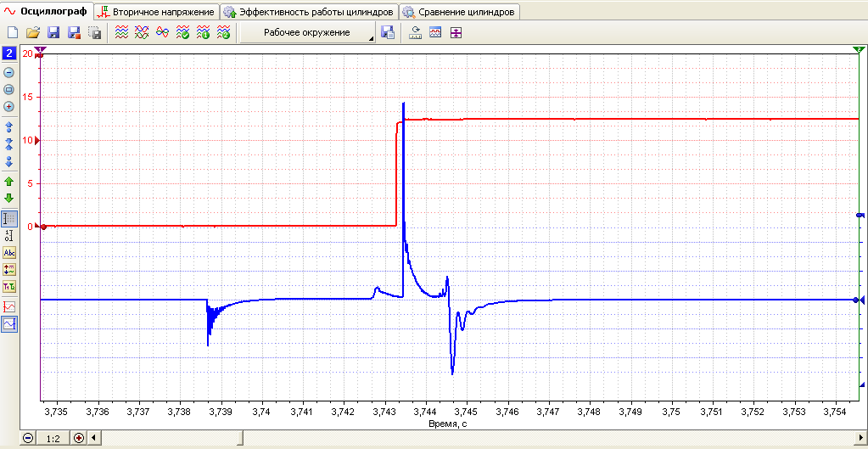Click the purple vertical fit icon

click(x=456, y=32)
